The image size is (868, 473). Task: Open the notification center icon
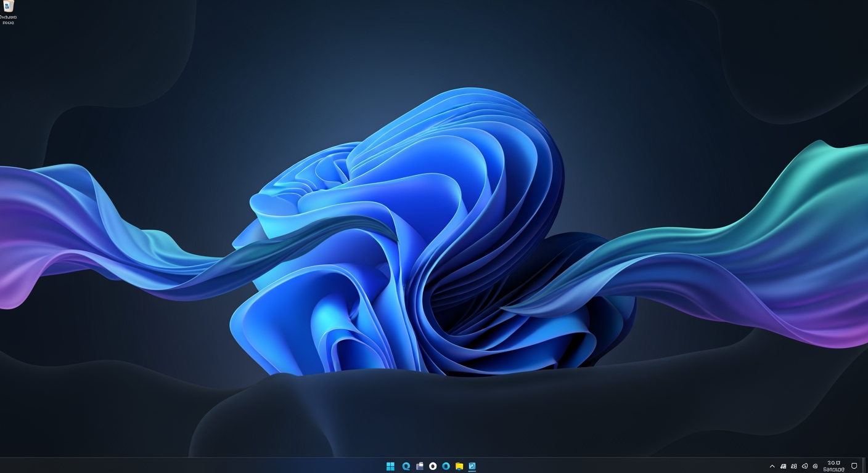point(854,466)
